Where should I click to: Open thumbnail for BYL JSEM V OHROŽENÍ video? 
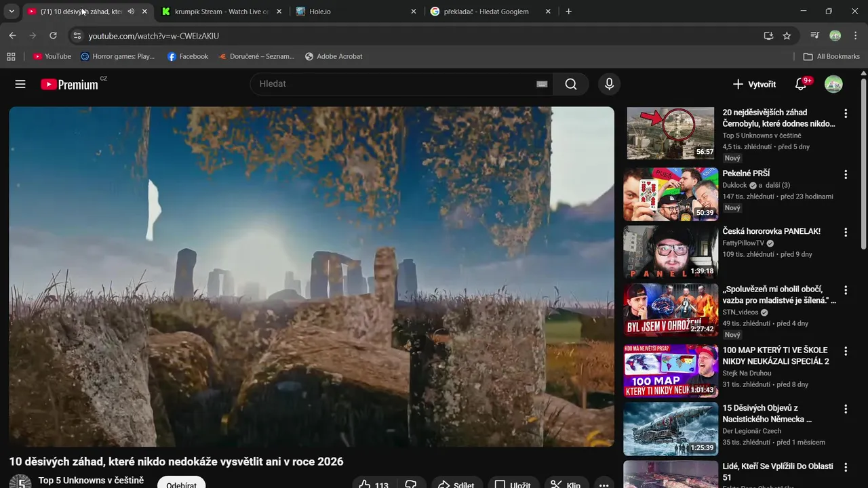[x=671, y=310]
